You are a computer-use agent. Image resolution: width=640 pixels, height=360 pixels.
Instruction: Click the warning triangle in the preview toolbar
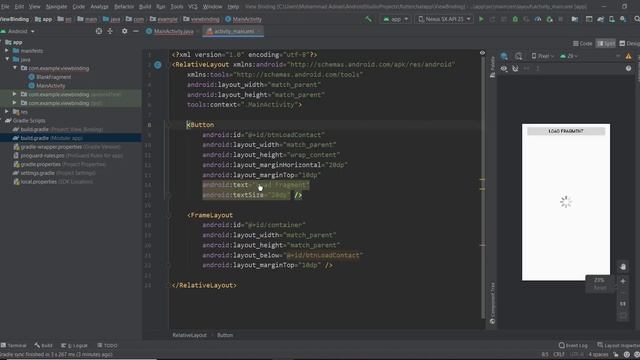(629, 56)
